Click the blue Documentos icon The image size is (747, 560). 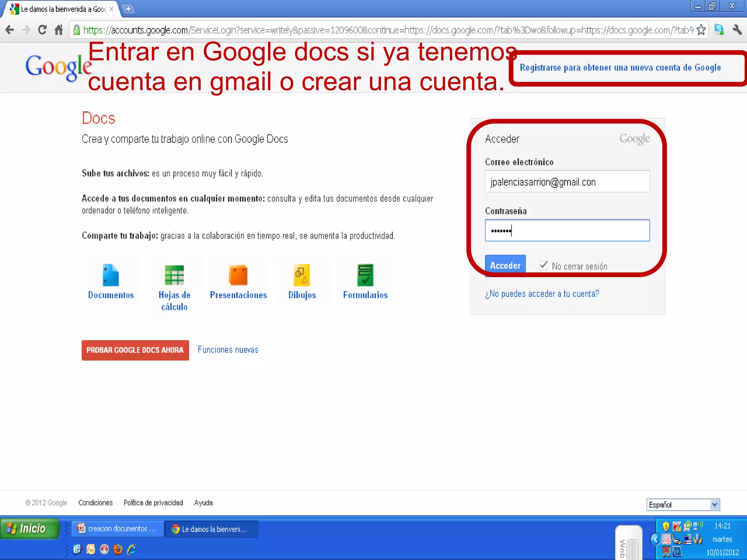[111, 275]
